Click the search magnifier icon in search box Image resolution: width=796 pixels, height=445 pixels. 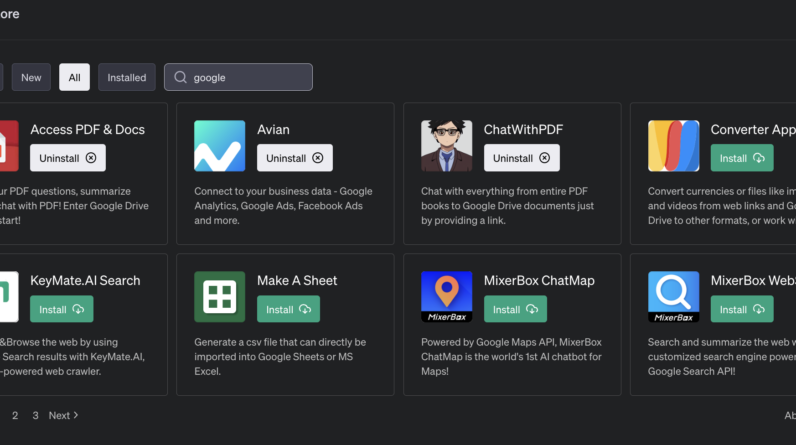click(180, 77)
